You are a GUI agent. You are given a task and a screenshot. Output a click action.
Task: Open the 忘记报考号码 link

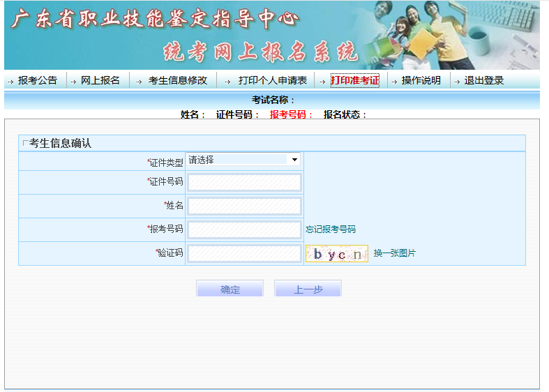coord(331,229)
